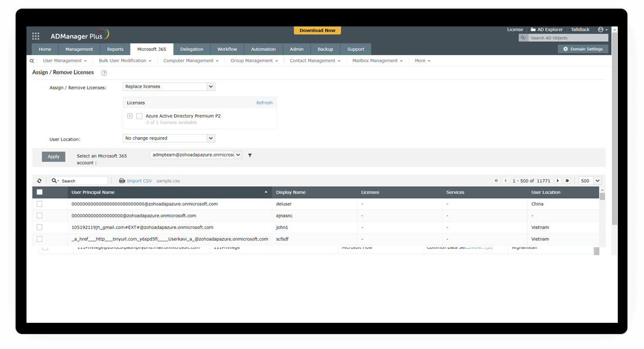This screenshot has height=349, width=644.
Task: Open the TalkBack link
Action: [580, 30]
